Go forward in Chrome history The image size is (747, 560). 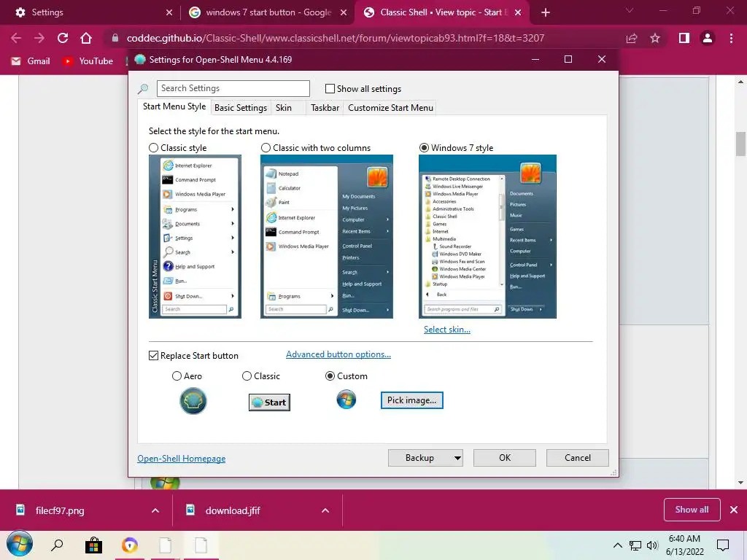click(39, 38)
